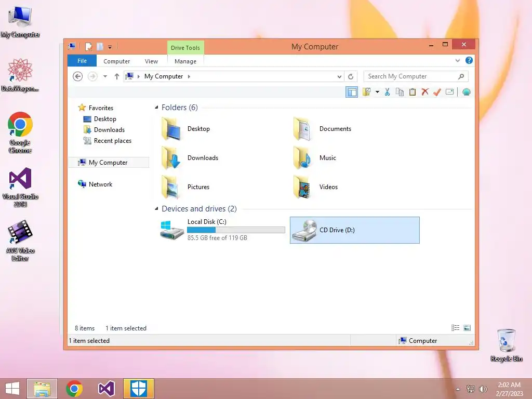Go back with the Back arrow

point(78,76)
